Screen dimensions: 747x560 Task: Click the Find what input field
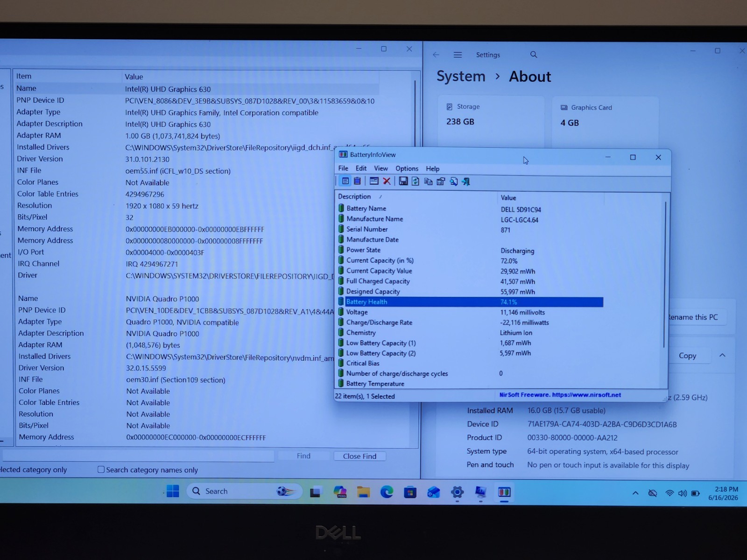tap(139, 455)
